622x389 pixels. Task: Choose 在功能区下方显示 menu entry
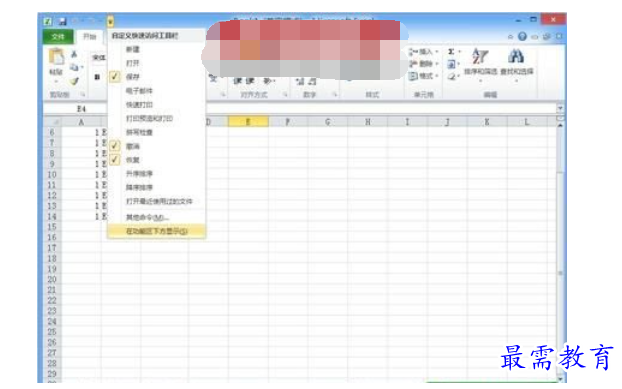click(157, 231)
